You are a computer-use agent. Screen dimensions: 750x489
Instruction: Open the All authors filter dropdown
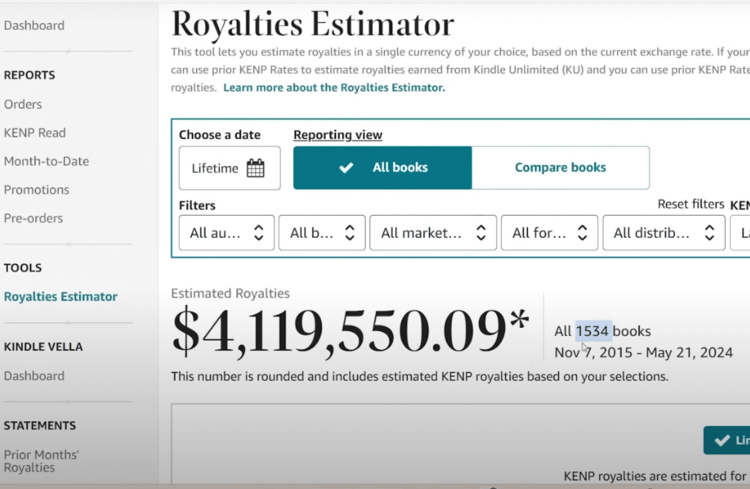tap(226, 233)
